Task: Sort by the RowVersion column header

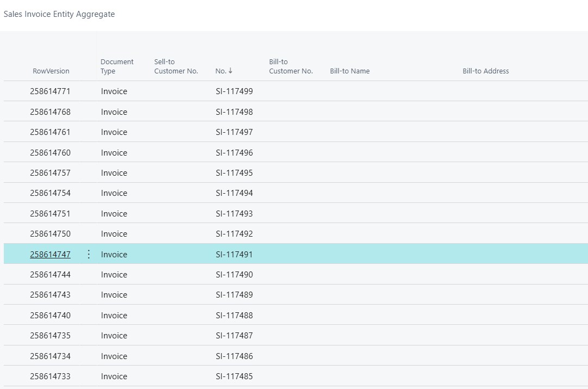Action: 51,71
